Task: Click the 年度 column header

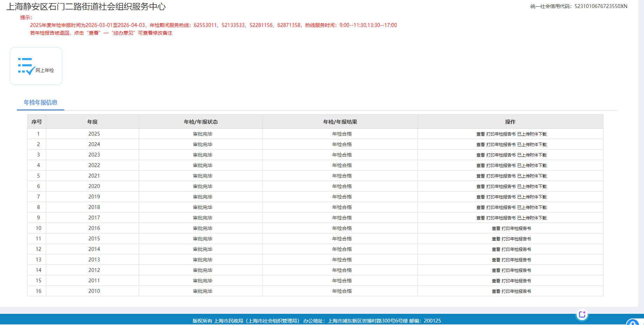Action: coord(92,122)
